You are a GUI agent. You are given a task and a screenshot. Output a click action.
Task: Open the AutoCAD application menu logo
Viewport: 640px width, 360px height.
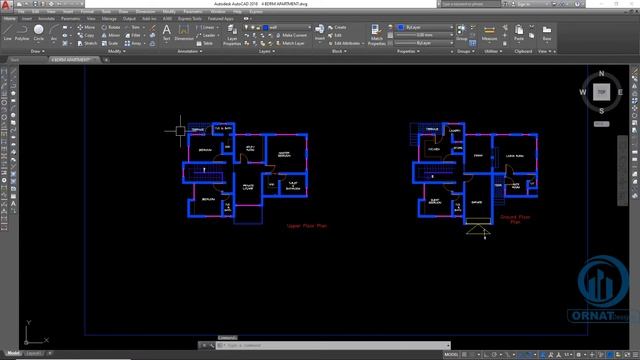pyautogui.click(x=6, y=5)
